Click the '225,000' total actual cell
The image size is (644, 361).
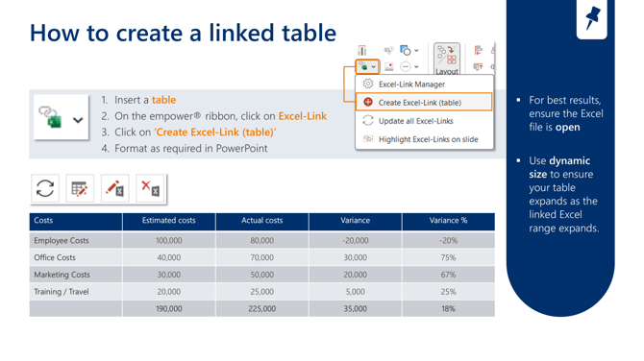point(262,309)
